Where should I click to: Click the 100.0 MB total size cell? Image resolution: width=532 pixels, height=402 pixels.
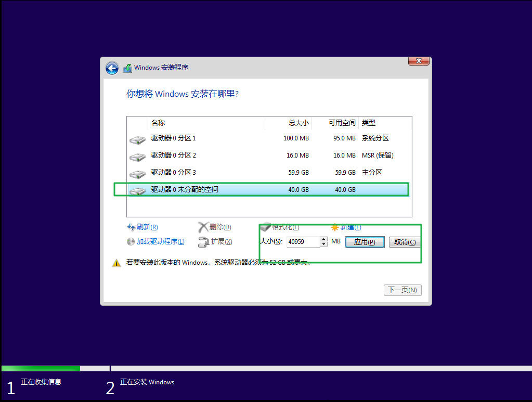tap(296, 138)
